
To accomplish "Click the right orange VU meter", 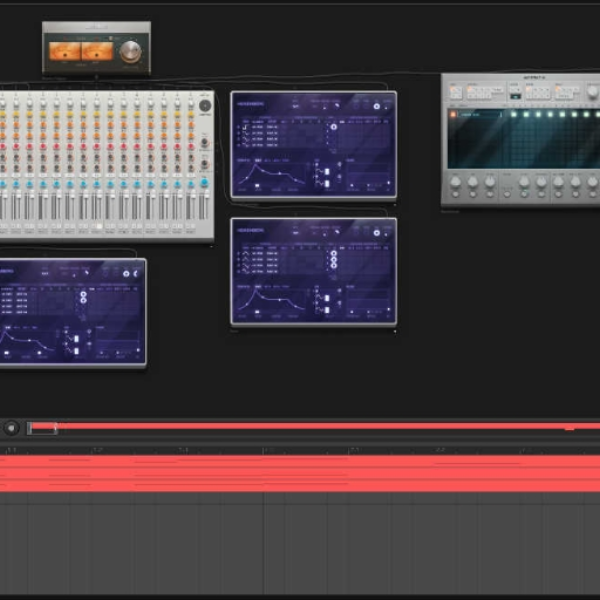I will coord(98,51).
